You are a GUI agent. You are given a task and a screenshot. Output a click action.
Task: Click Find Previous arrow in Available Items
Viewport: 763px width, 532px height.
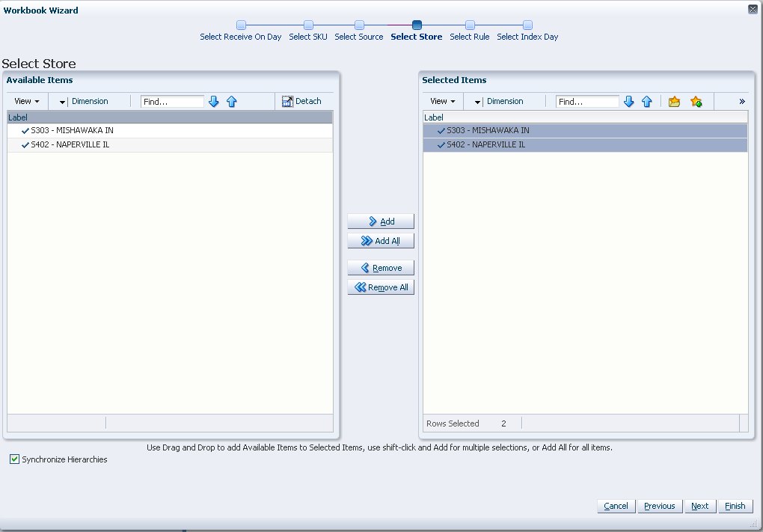coord(232,101)
